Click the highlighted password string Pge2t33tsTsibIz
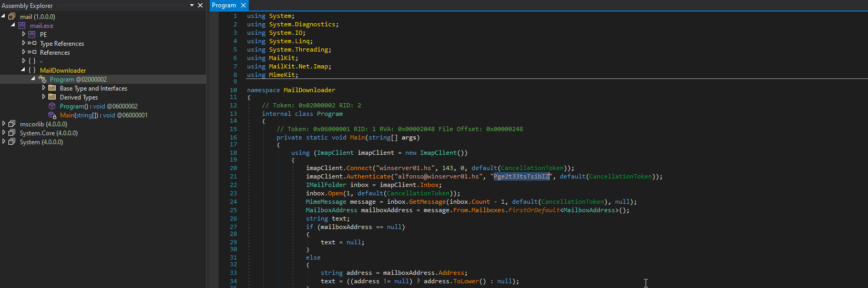The width and height of the screenshot is (868, 288). 522,176
